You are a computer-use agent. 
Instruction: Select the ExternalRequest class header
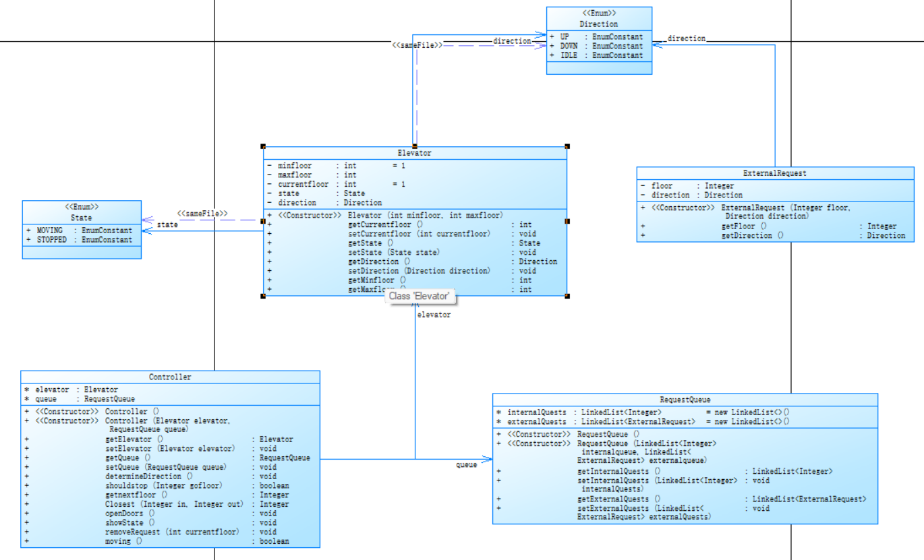tap(774, 173)
